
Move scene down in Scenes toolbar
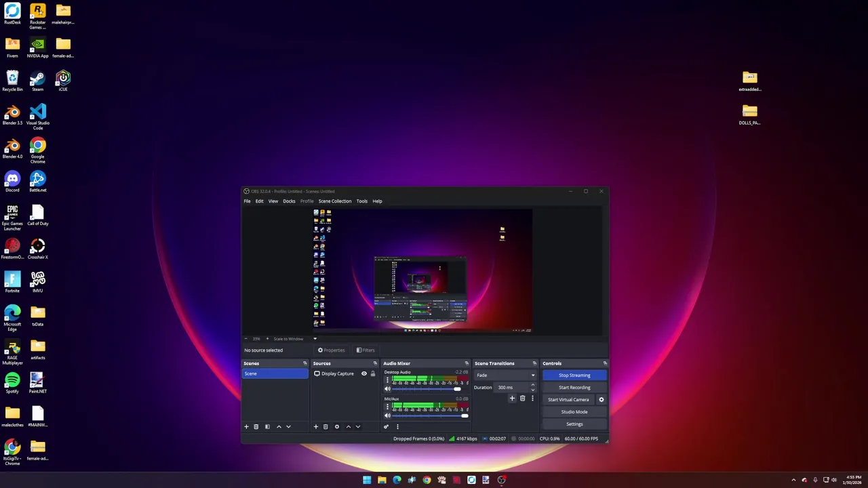coord(288,427)
